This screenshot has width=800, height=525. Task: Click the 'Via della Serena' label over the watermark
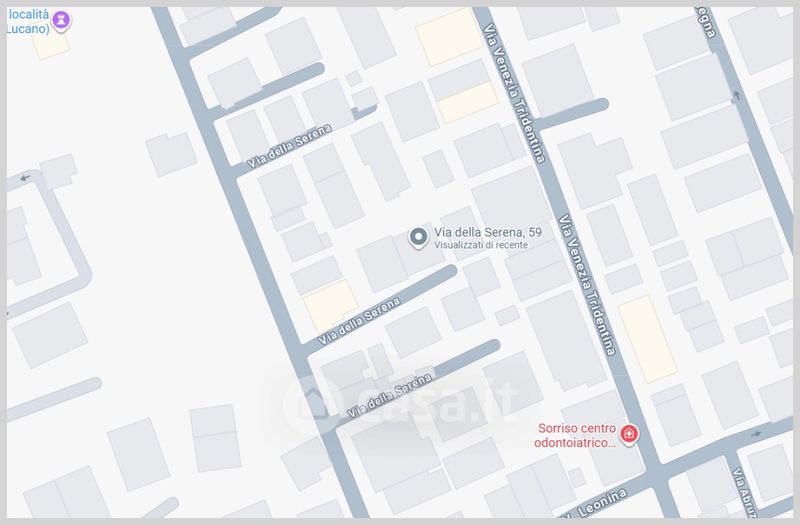[389, 395]
